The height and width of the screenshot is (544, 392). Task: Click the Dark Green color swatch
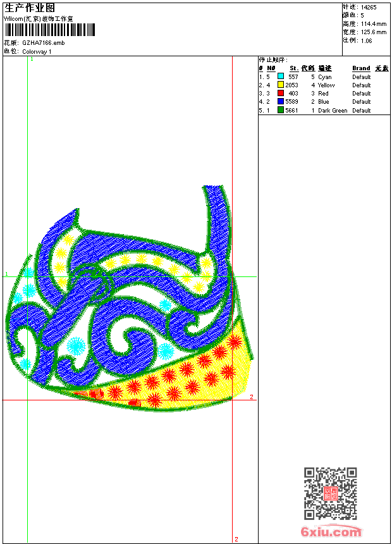pyautogui.click(x=281, y=110)
